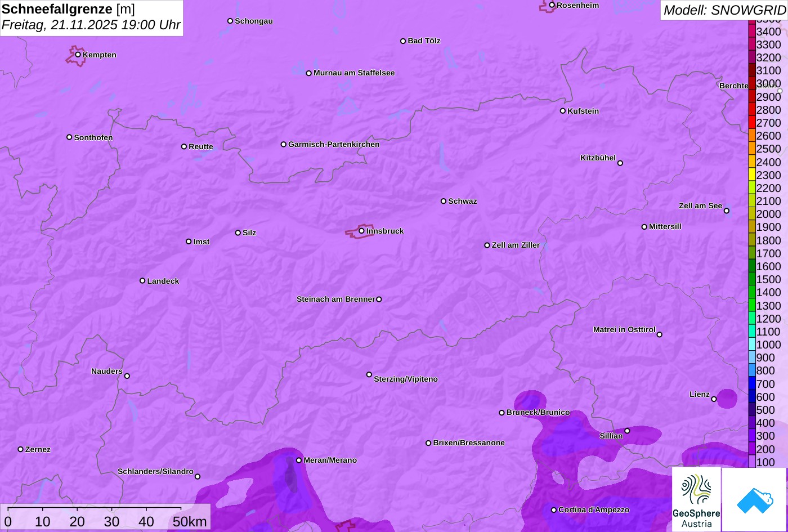This screenshot has height=532, width=788.
Task: Click the 1500 m green legend swatch
Action: click(752, 279)
